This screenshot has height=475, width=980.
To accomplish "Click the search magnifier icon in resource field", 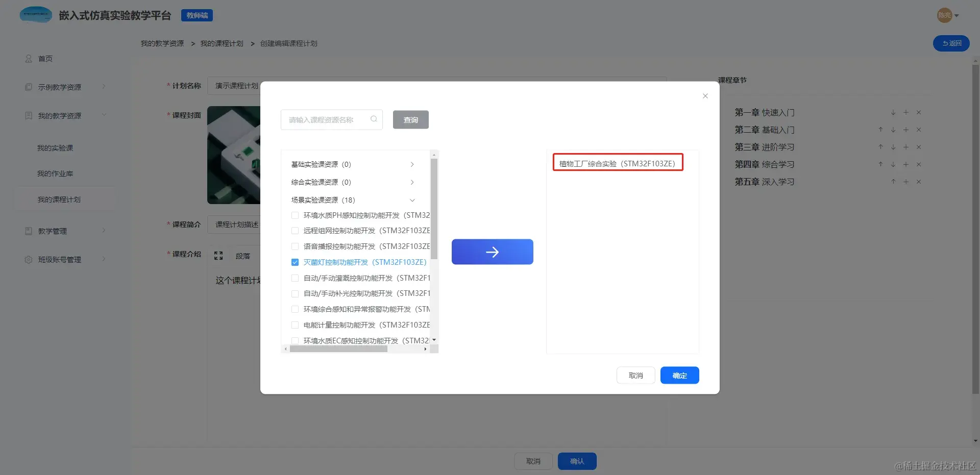I will [374, 119].
